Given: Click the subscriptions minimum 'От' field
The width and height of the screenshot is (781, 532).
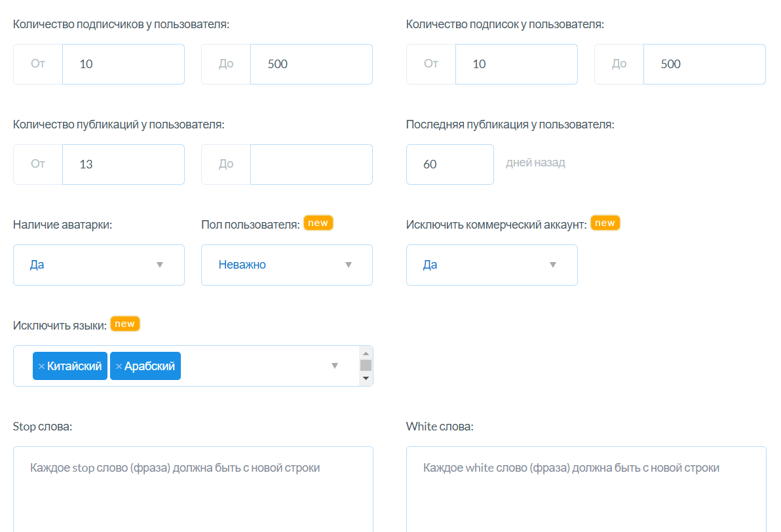Looking at the screenshot, I should (516, 64).
